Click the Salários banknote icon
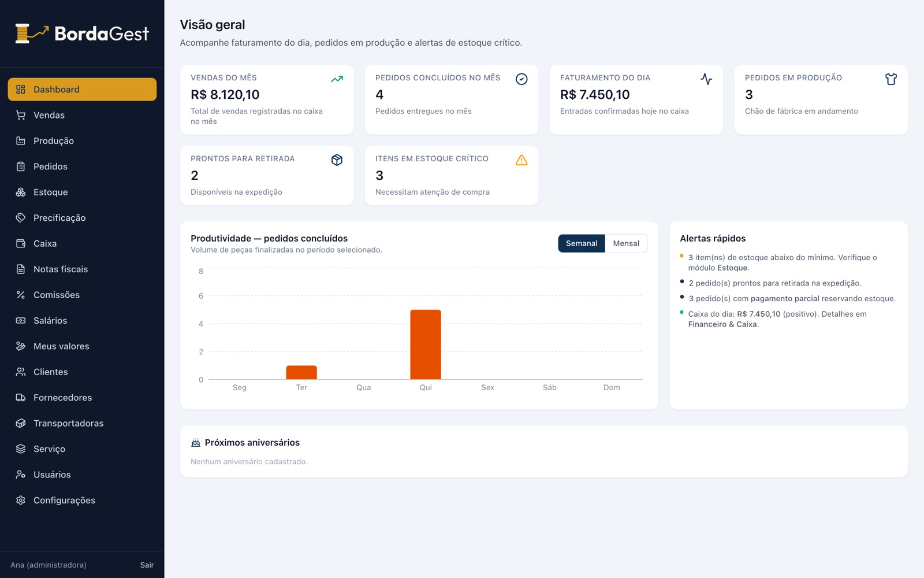 (x=21, y=320)
